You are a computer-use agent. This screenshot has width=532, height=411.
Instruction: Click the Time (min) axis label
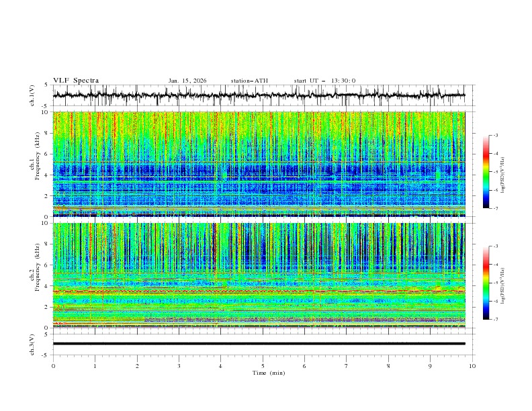click(x=267, y=372)
